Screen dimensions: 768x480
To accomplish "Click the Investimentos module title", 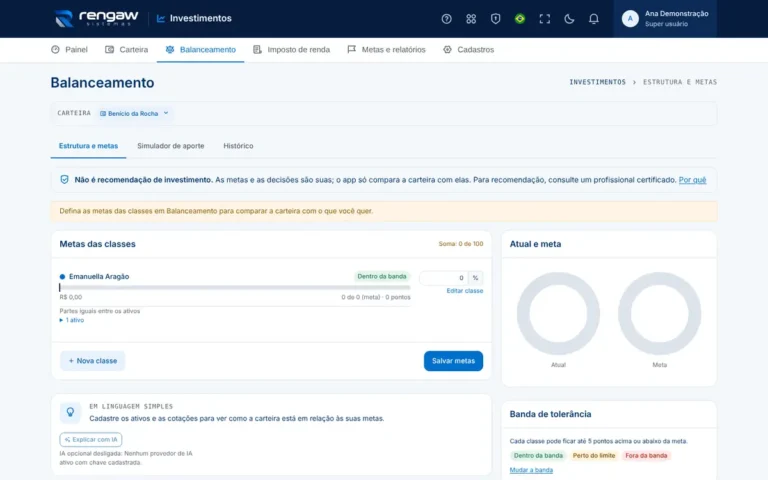I will [x=200, y=19].
